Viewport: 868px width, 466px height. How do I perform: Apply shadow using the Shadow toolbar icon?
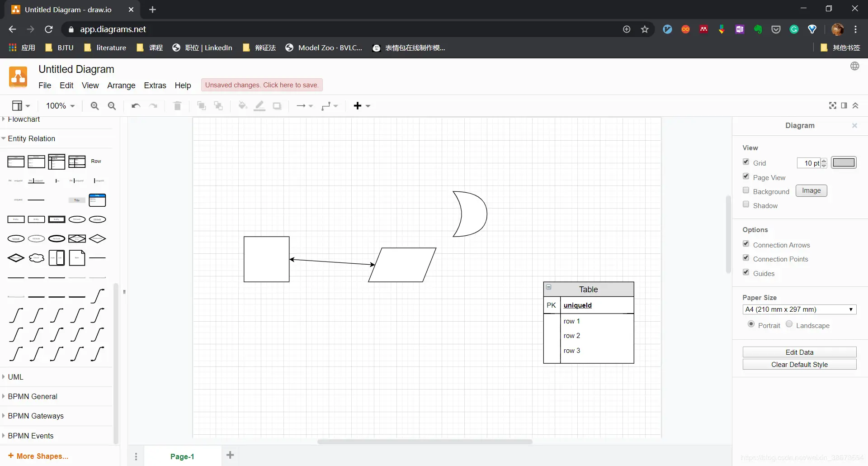pyautogui.click(x=277, y=105)
